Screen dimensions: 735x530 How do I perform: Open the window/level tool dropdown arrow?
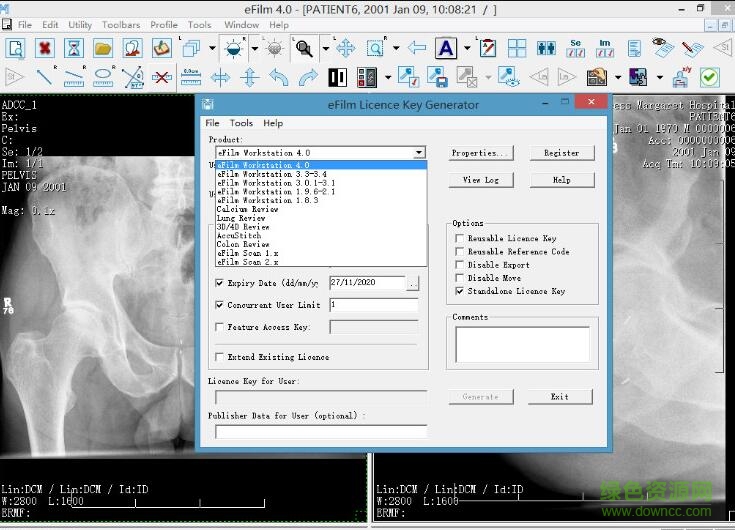[254, 48]
